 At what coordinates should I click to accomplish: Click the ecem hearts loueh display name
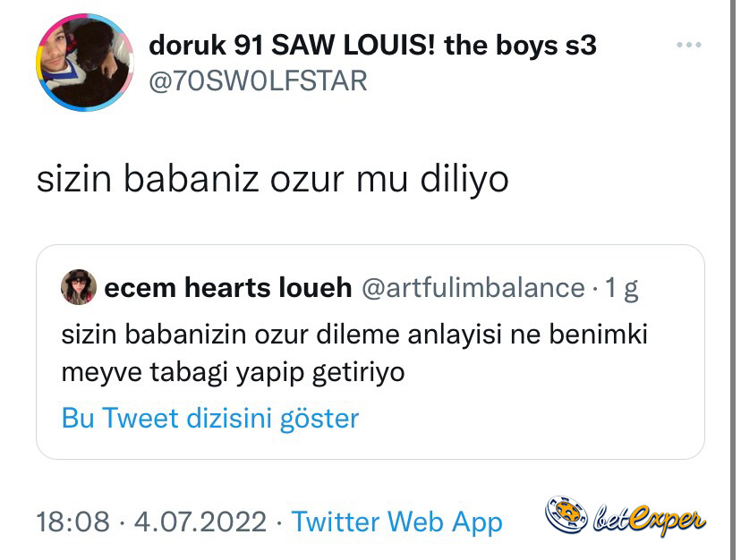pyautogui.click(x=228, y=287)
